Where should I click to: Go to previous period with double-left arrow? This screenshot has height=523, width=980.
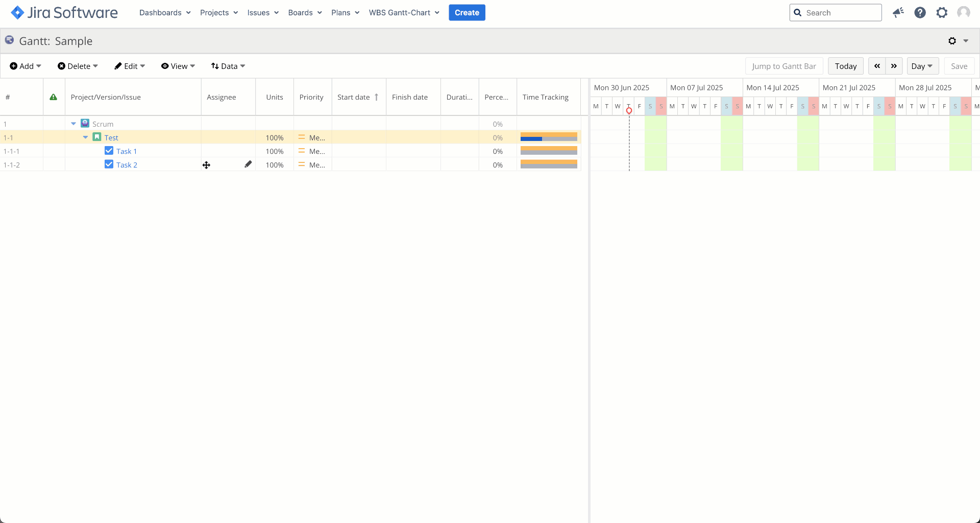click(x=877, y=66)
